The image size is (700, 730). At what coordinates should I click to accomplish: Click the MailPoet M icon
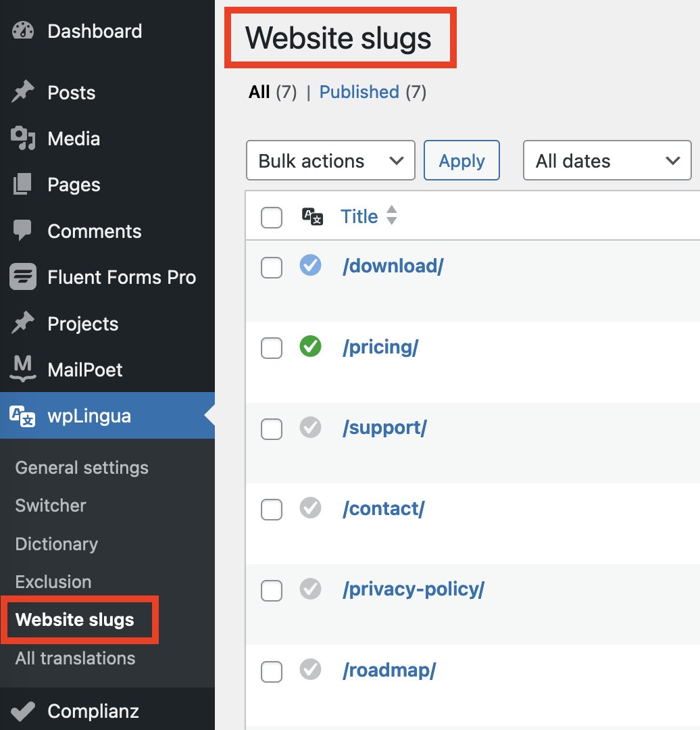point(23,369)
